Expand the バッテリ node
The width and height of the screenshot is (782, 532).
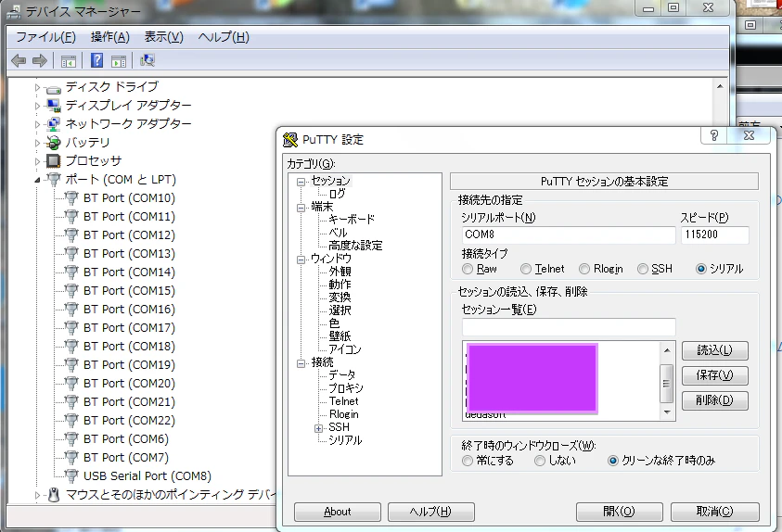[x=37, y=143]
